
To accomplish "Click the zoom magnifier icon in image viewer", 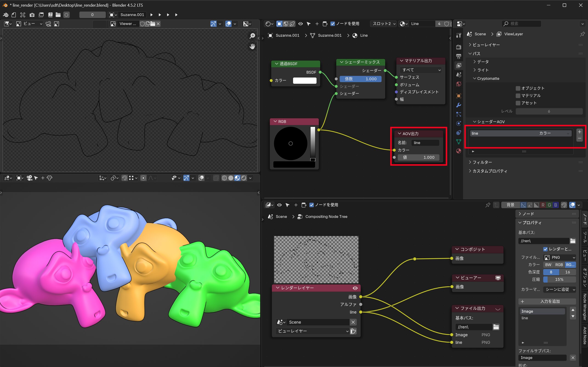I will tap(252, 36).
